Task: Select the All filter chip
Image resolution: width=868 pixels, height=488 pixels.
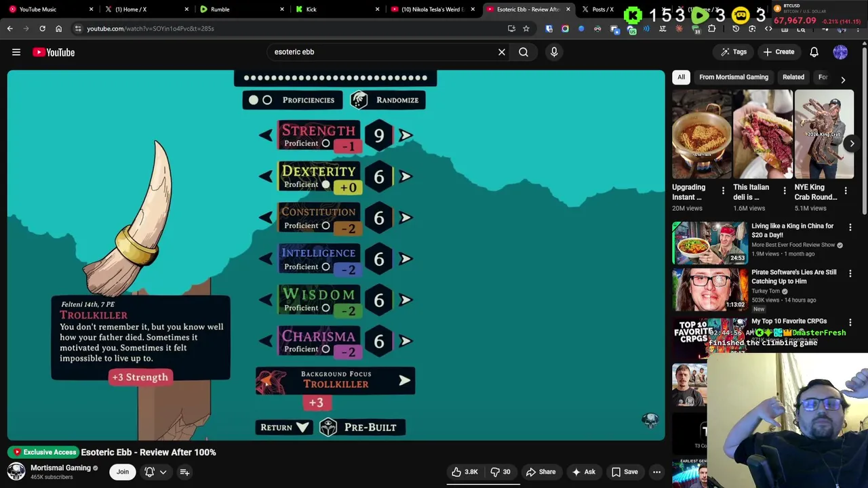Action: point(681,77)
